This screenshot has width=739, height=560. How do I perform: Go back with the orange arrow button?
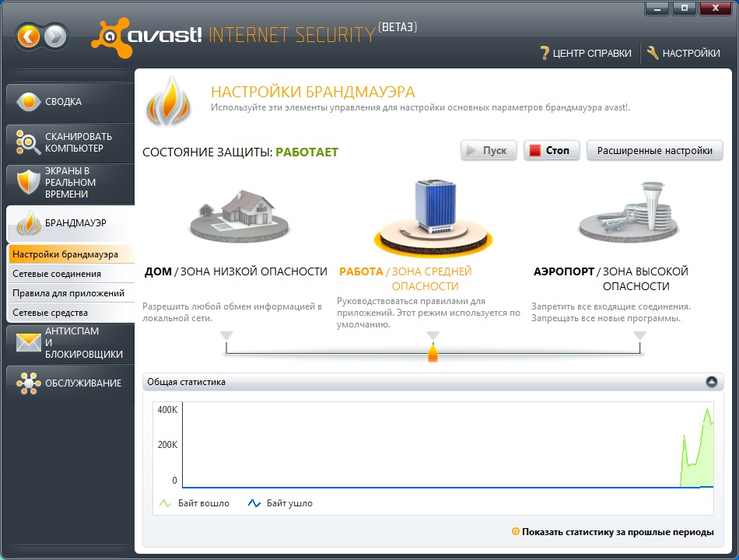tap(29, 37)
